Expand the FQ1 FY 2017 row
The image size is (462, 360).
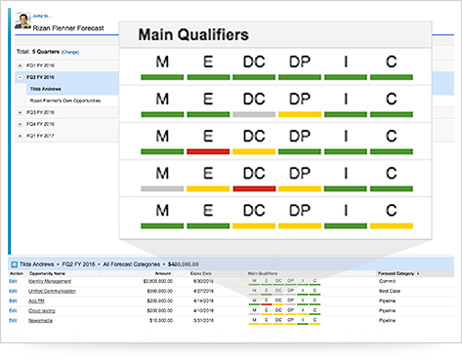[20, 136]
